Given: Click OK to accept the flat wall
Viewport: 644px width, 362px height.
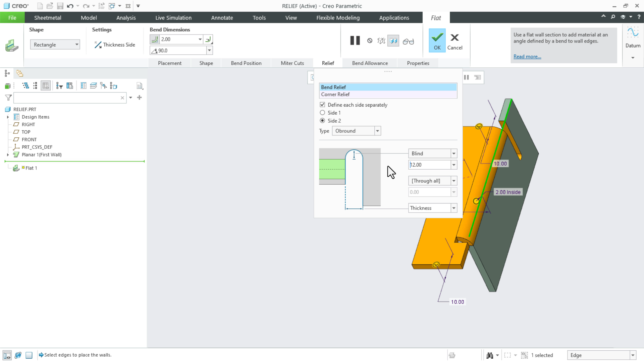Looking at the screenshot, I should [437, 41].
